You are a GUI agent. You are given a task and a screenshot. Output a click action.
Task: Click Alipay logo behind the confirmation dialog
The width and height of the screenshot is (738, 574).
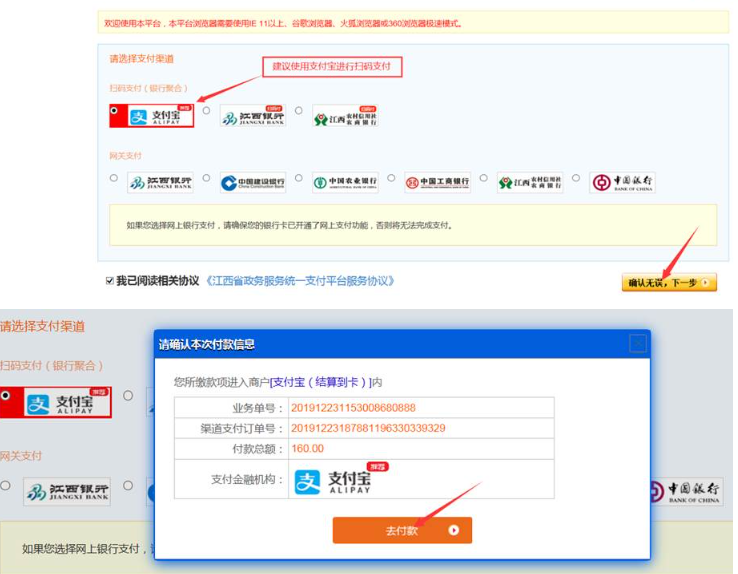[x=67, y=403]
